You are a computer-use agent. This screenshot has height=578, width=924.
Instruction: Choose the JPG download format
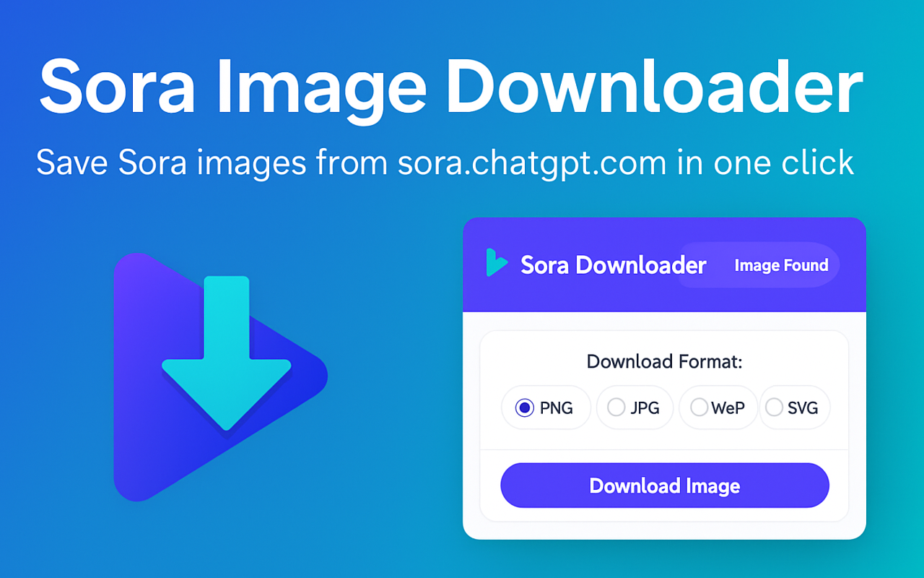click(x=635, y=408)
